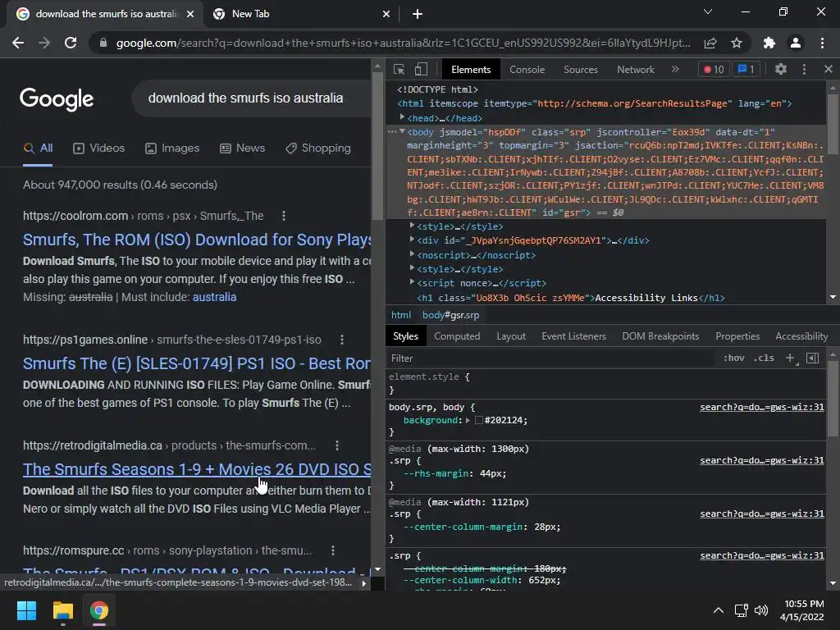
Task: Open the Computed styles tab
Action: [x=456, y=336]
